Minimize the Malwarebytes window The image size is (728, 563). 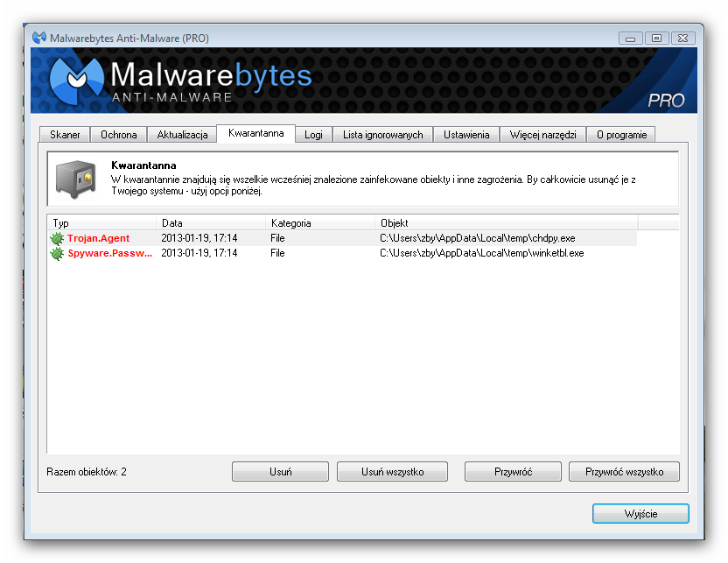pos(631,39)
